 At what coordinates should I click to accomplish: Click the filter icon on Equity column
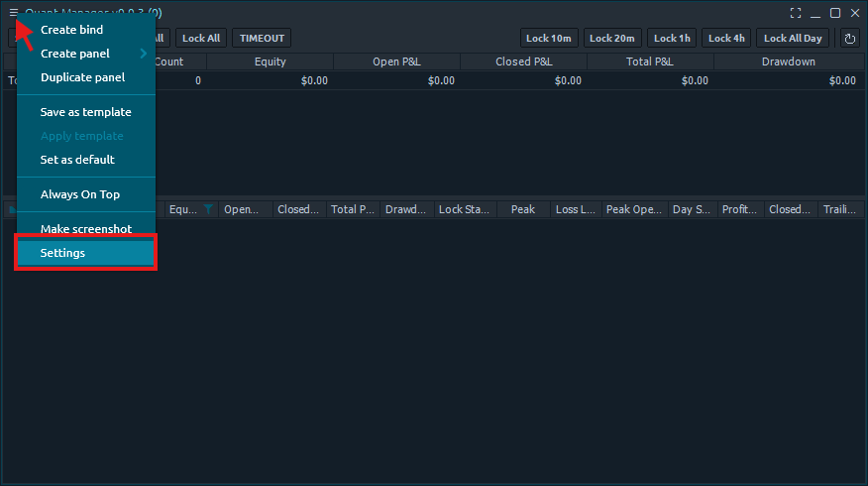(208, 209)
